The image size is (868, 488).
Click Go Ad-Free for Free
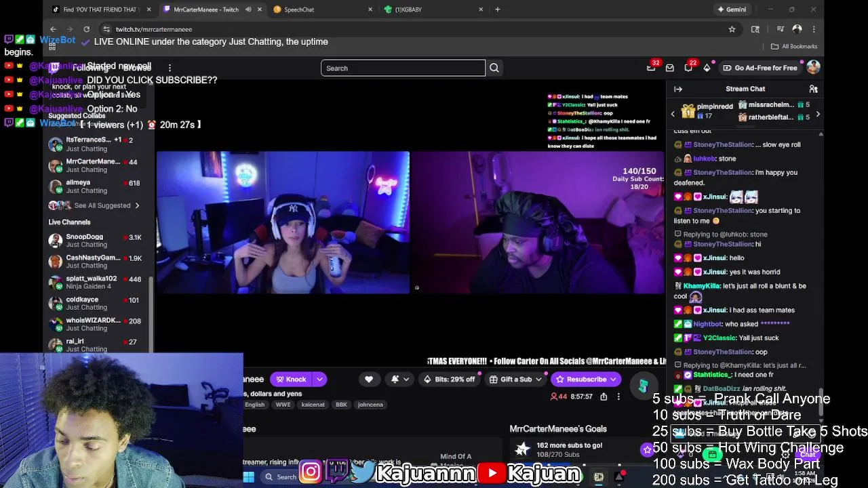coord(760,68)
